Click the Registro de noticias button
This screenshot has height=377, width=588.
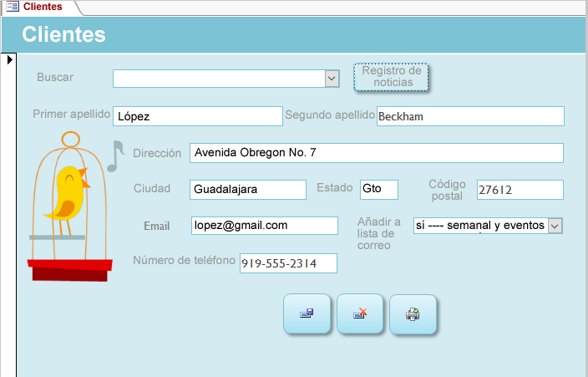[391, 77]
